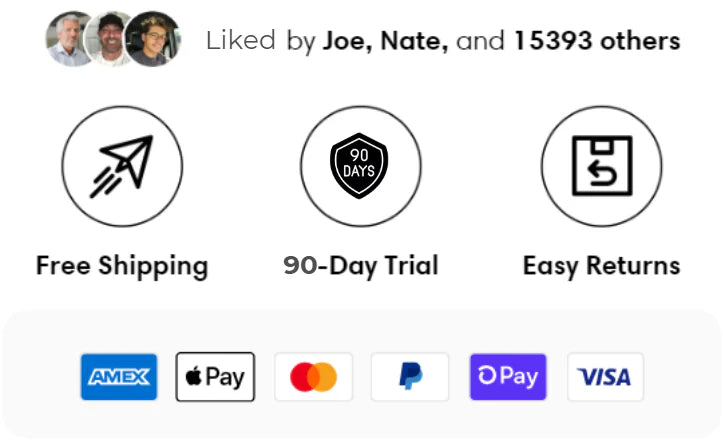The image size is (723, 445).
Task: Click the 'Liked by' text
Action: point(261,41)
